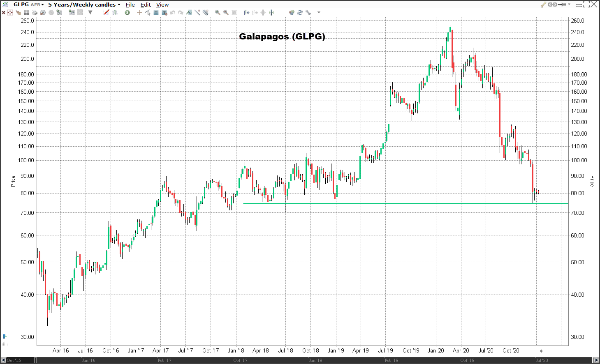Open the Edit menu
This screenshot has width=600, height=364.
(146, 5)
